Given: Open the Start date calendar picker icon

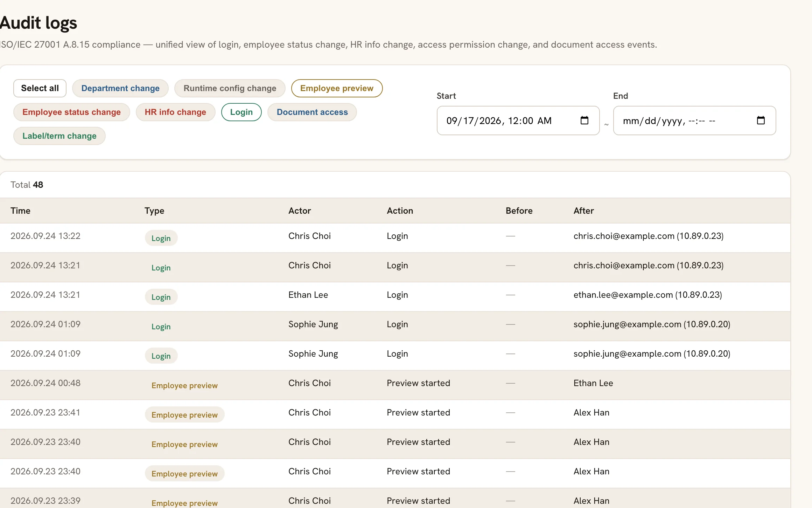Looking at the screenshot, I should (x=584, y=121).
